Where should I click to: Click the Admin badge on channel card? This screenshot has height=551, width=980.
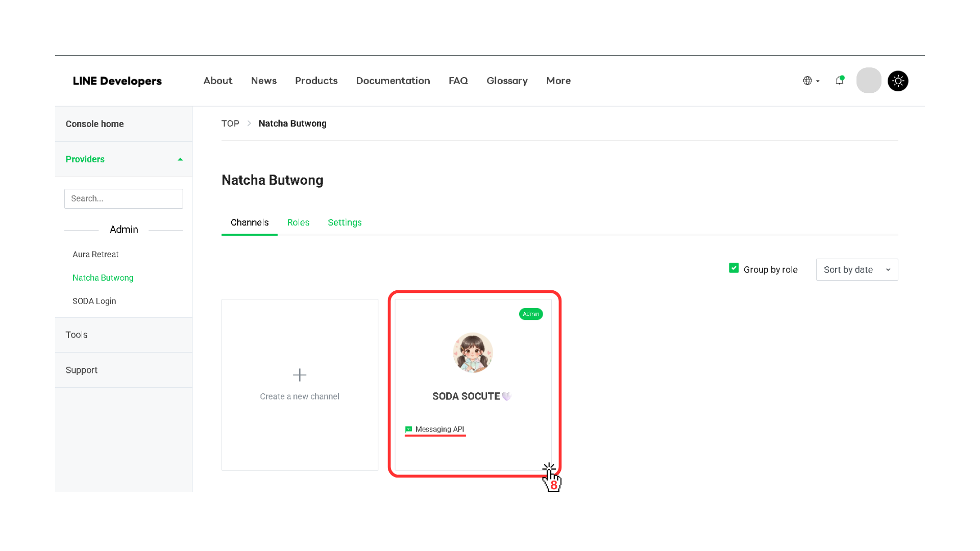tap(531, 314)
